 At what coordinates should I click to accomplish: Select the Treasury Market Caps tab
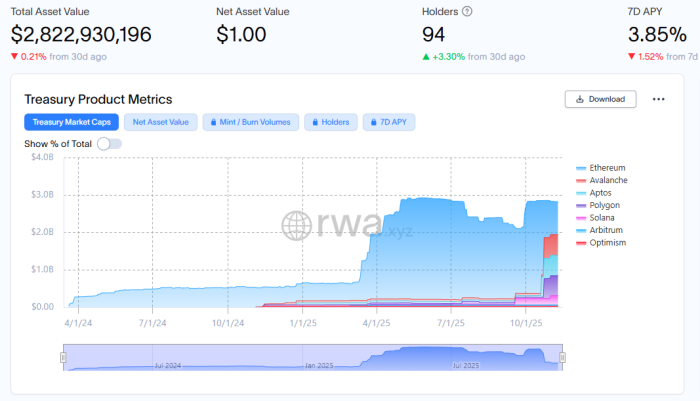click(x=71, y=122)
